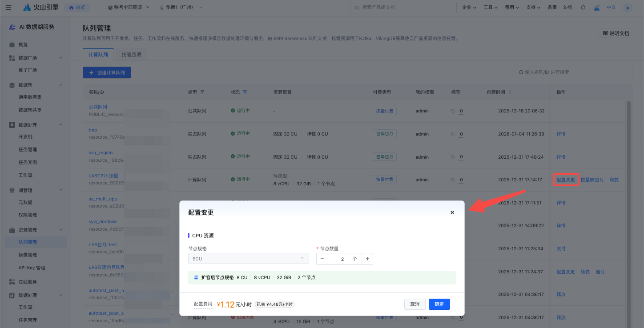Expand the 企业 menu
Image resolution: width=644 pixels, height=328 pixels.
[469, 8]
